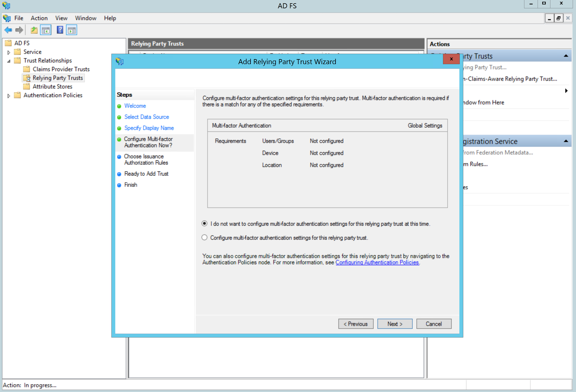Click the Location requirement label
The width and height of the screenshot is (576, 392).
[x=272, y=165]
